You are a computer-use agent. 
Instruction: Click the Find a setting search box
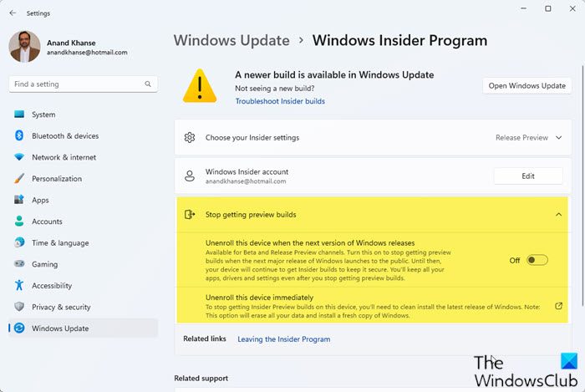click(75, 84)
